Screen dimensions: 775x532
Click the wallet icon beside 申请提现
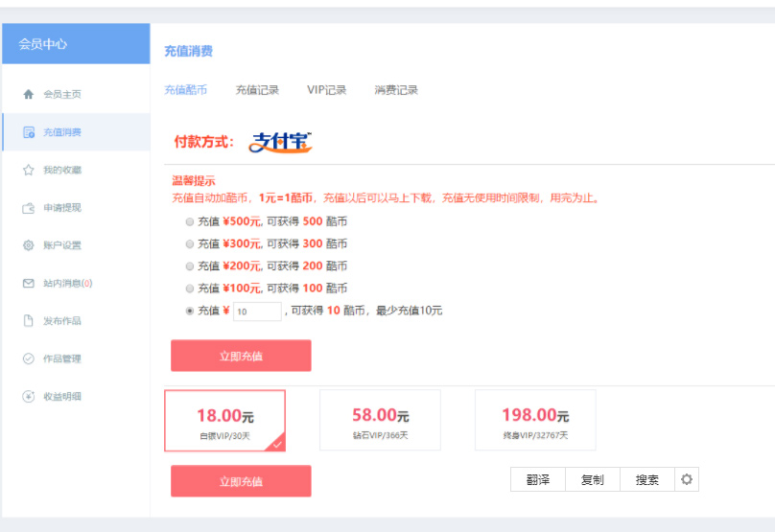[29, 208]
